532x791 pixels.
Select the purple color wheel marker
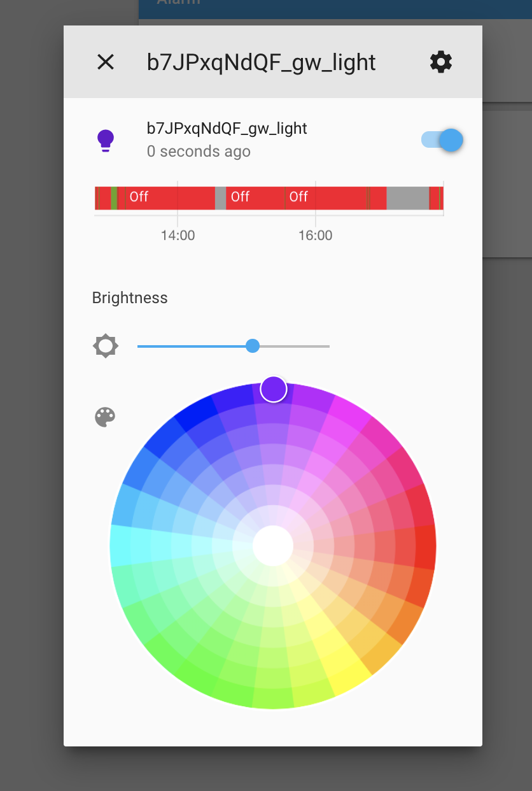click(x=274, y=389)
